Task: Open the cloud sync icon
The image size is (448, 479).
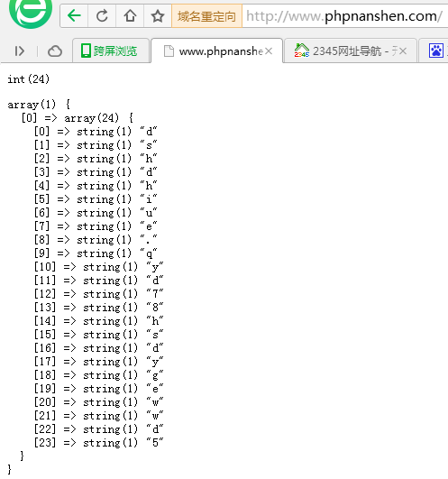Action: pyautogui.click(x=55, y=51)
